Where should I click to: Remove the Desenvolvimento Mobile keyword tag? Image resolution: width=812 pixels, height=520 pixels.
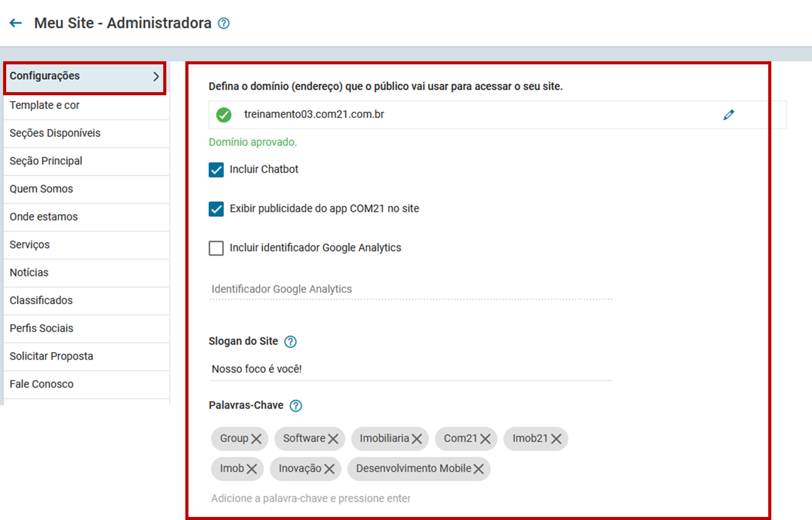click(478, 469)
